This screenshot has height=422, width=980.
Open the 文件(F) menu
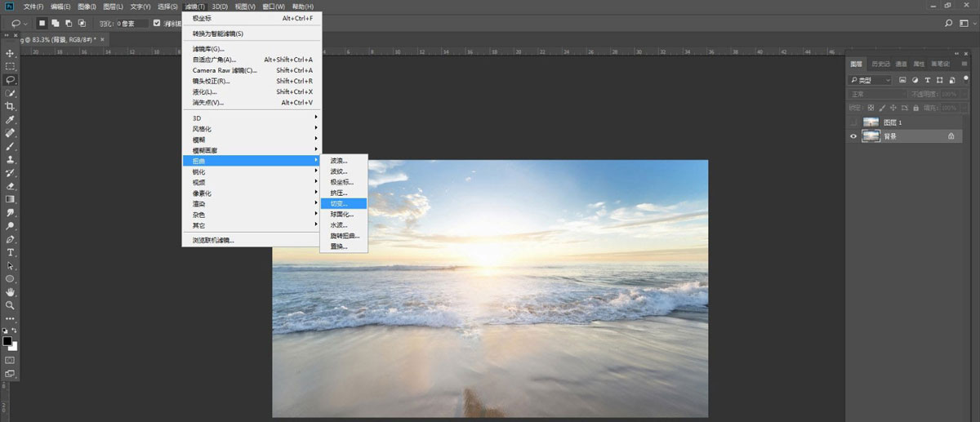33,6
